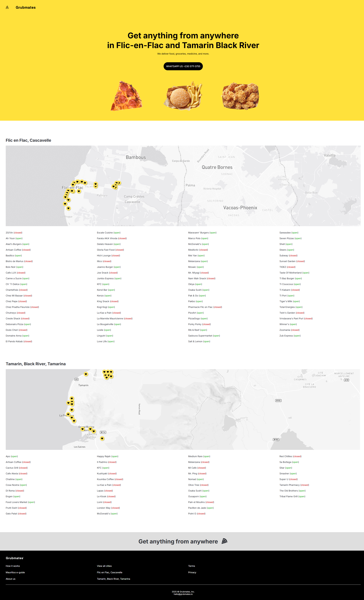
Task: Click the Bambous label on the map
Action: [136, 157]
